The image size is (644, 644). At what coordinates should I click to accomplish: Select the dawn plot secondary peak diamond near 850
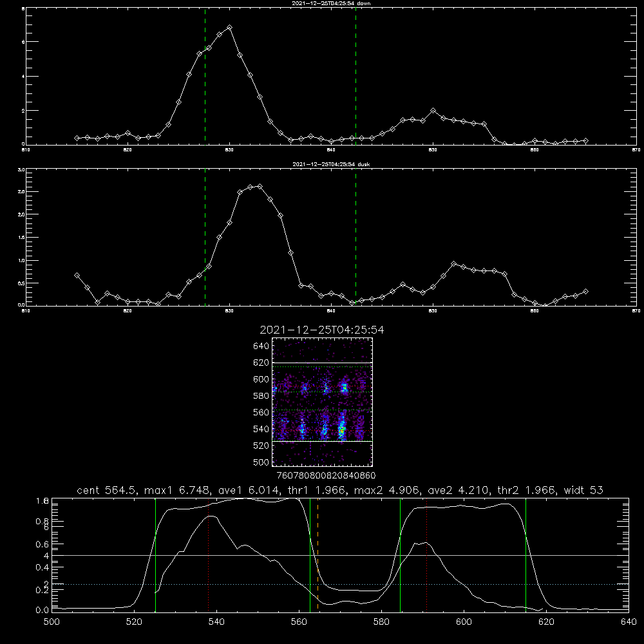click(433, 111)
